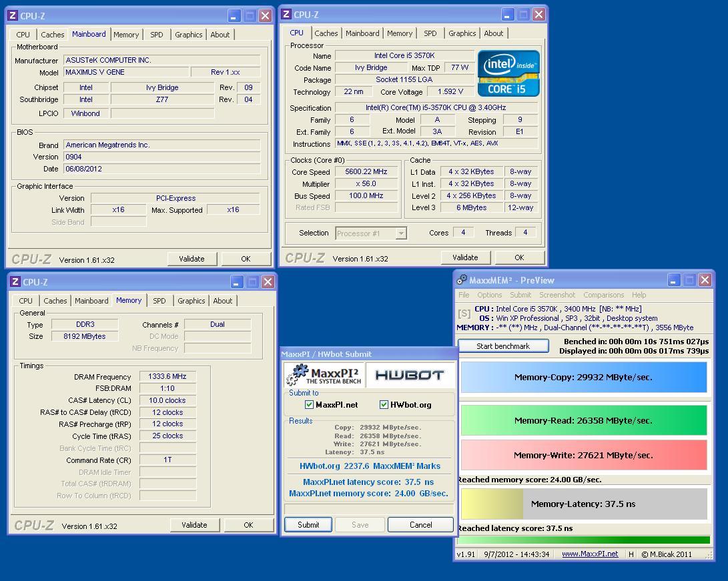Click Start benchmark button
This screenshot has height=581, width=728.
tap(503, 346)
